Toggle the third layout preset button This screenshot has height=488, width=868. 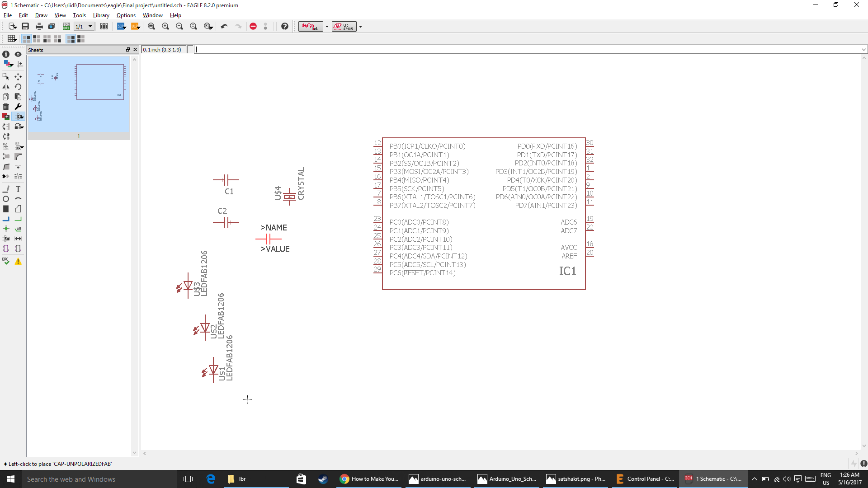coord(47,39)
